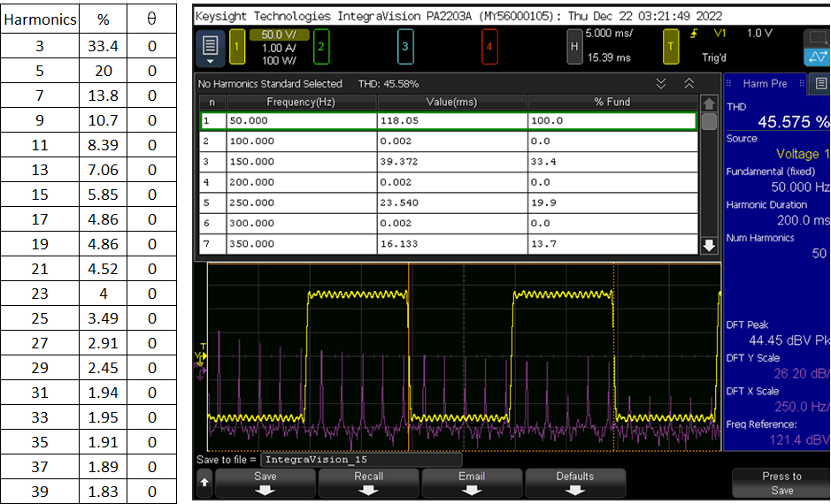Click the yellow T trigger icon
831x504 pixels.
pyautogui.click(x=671, y=47)
